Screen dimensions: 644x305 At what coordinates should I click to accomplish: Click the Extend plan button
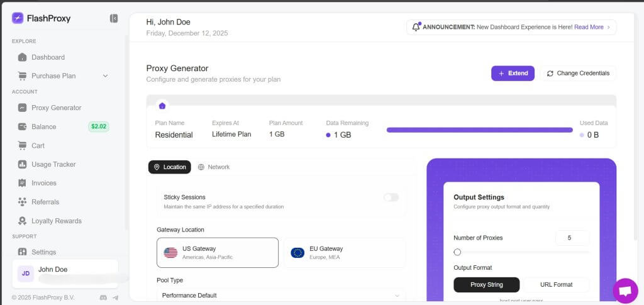point(513,74)
